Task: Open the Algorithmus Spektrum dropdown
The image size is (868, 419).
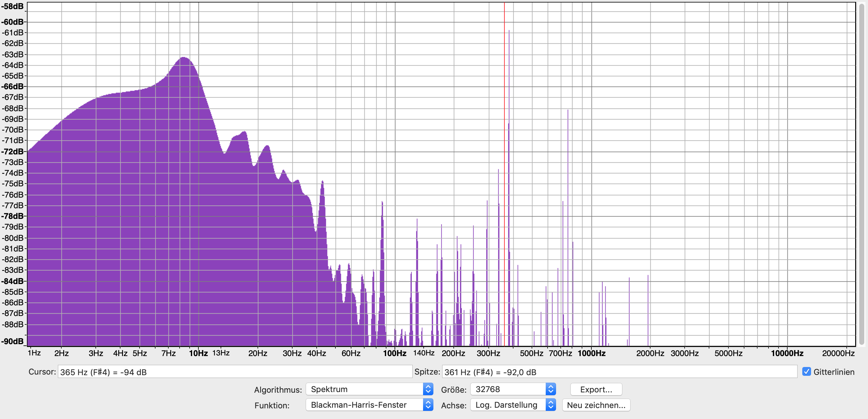Action: (x=369, y=389)
